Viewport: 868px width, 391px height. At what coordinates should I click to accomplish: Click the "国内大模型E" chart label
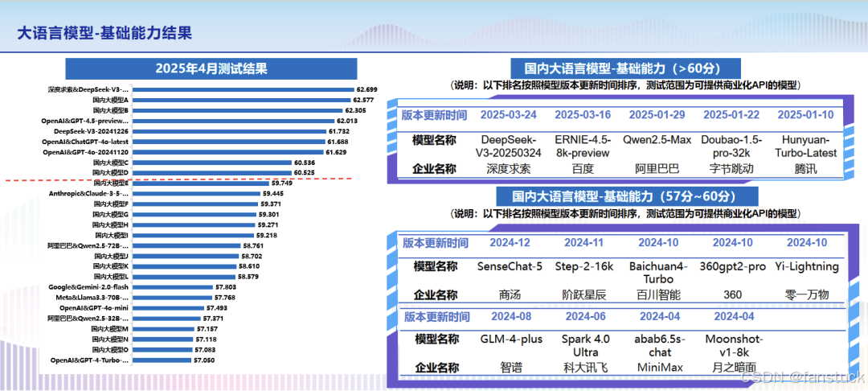[111, 183]
